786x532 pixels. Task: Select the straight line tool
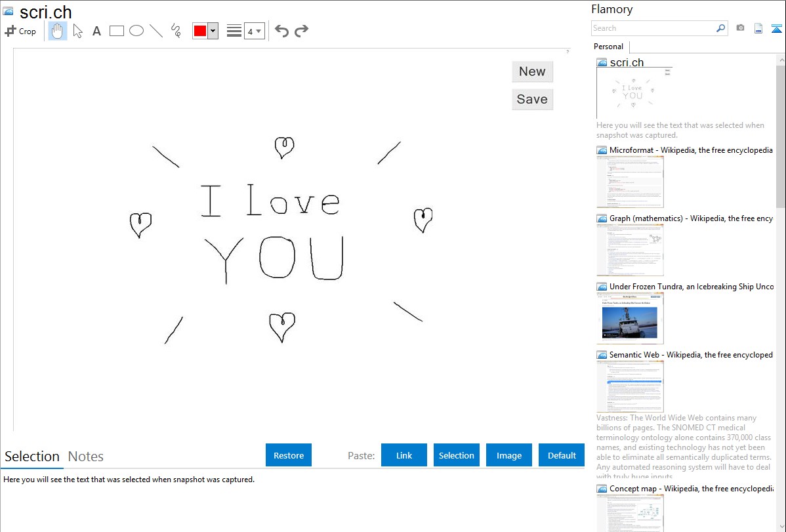coord(156,31)
